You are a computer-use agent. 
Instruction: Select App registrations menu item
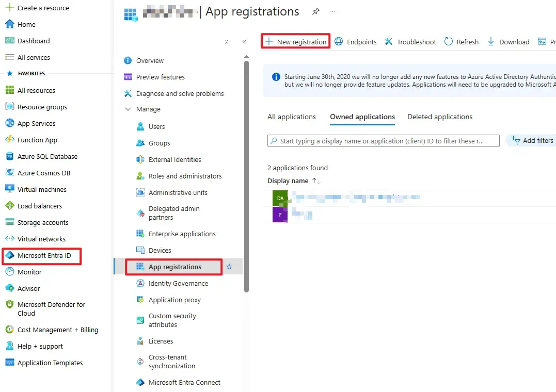click(174, 267)
